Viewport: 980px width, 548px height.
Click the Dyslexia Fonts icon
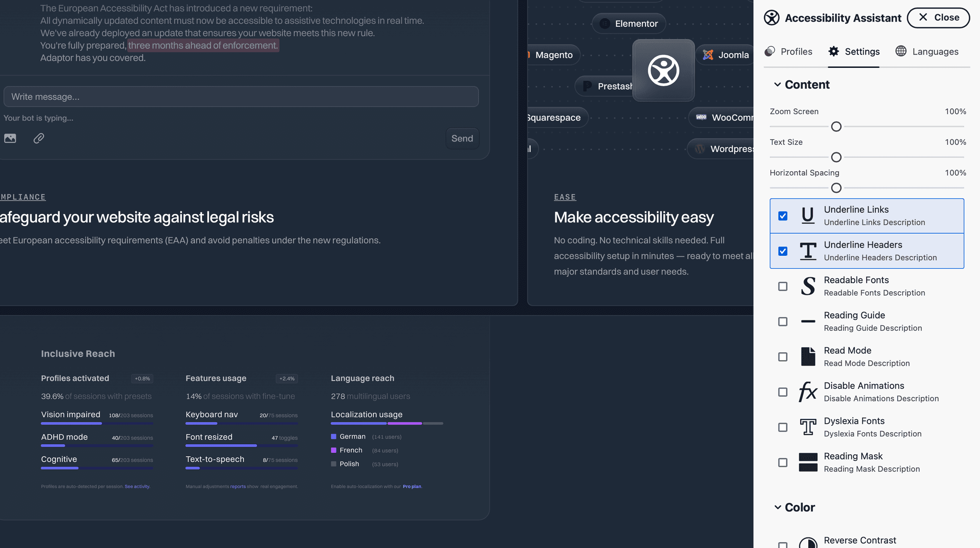(x=808, y=427)
